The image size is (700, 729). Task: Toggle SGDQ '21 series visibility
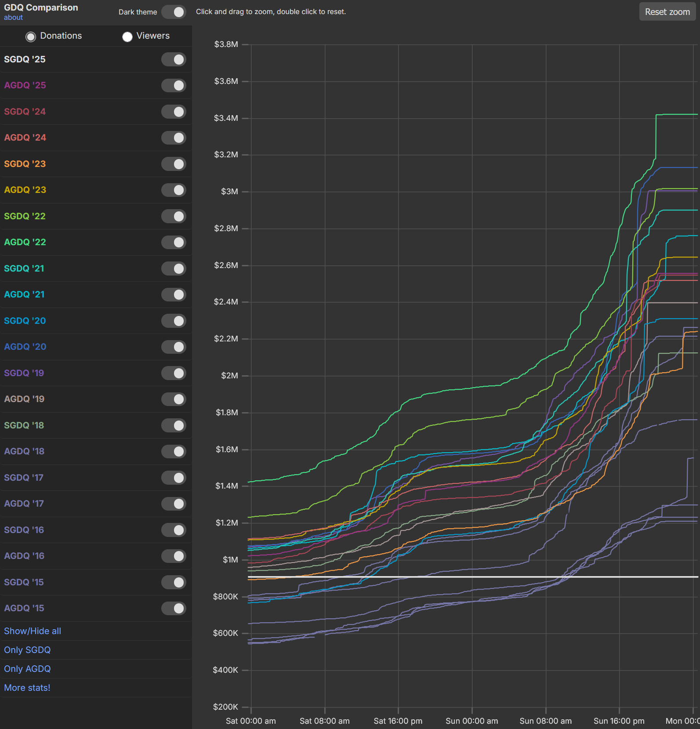click(174, 268)
